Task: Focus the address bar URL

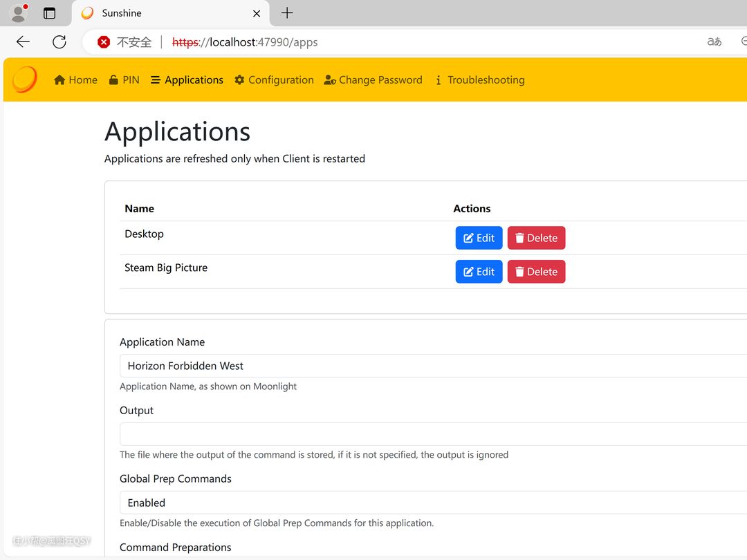Action: tap(245, 42)
